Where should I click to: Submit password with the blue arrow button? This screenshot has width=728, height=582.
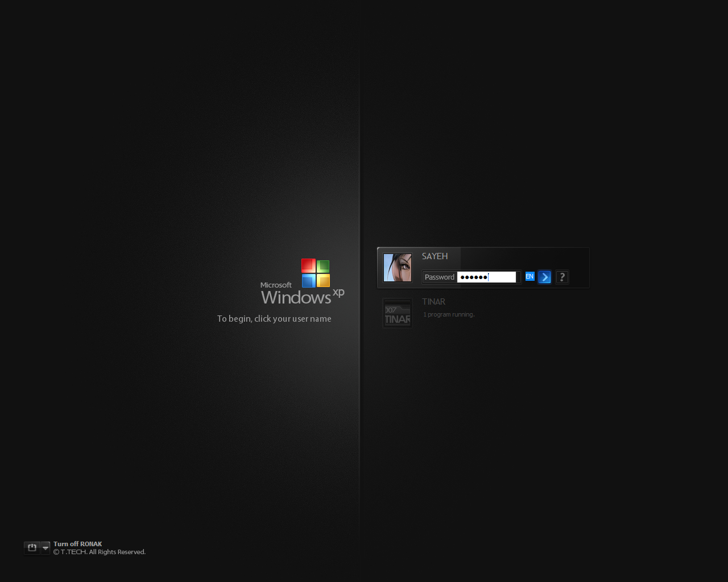[545, 277]
